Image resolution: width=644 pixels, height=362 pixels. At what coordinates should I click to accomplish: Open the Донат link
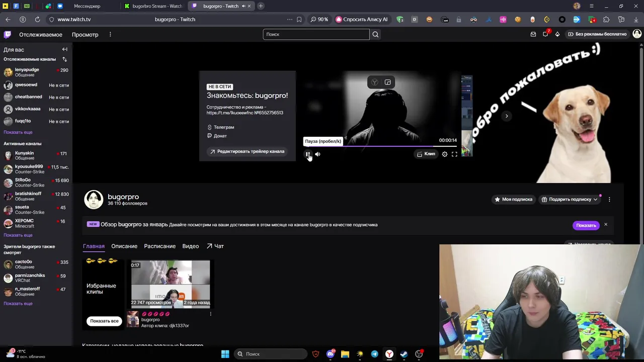(217, 136)
